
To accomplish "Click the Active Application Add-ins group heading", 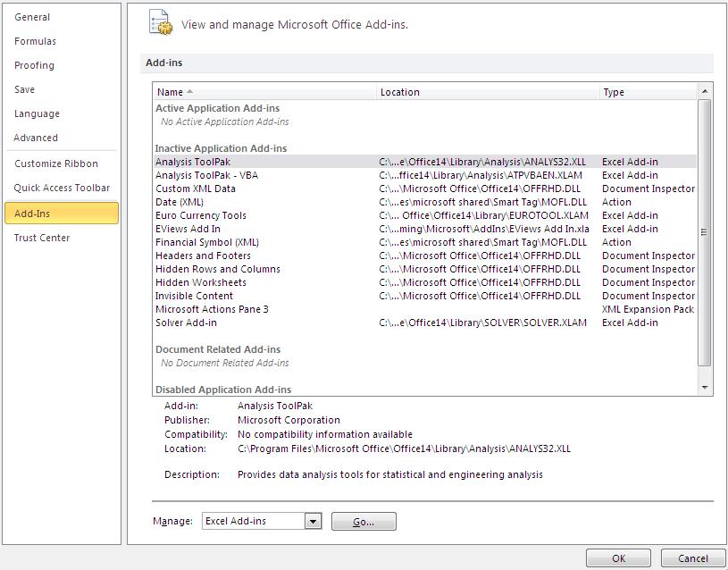I will point(217,108).
